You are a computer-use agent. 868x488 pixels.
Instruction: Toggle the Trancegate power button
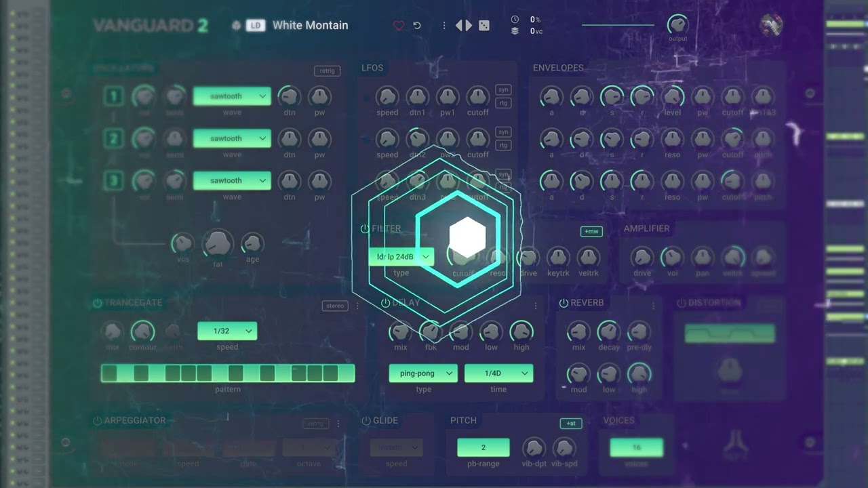coord(98,303)
